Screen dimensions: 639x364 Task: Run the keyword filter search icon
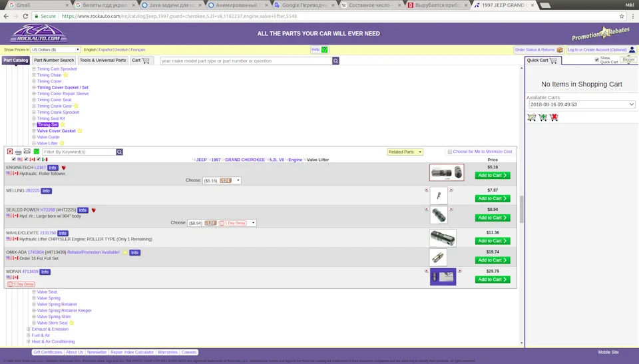click(119, 152)
